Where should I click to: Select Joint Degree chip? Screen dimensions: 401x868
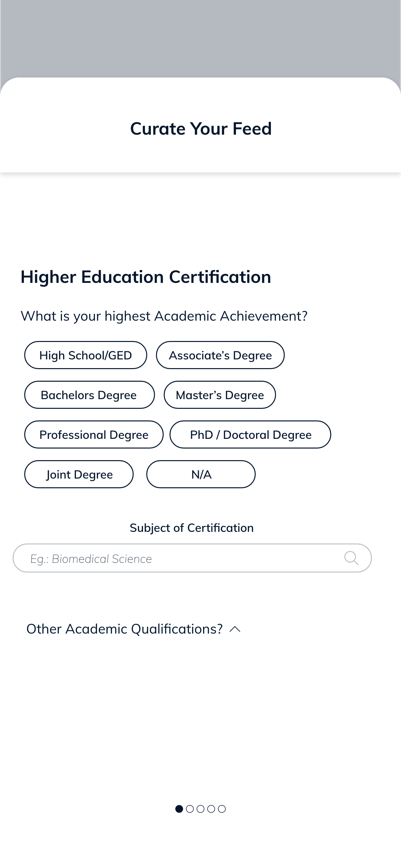tap(79, 474)
